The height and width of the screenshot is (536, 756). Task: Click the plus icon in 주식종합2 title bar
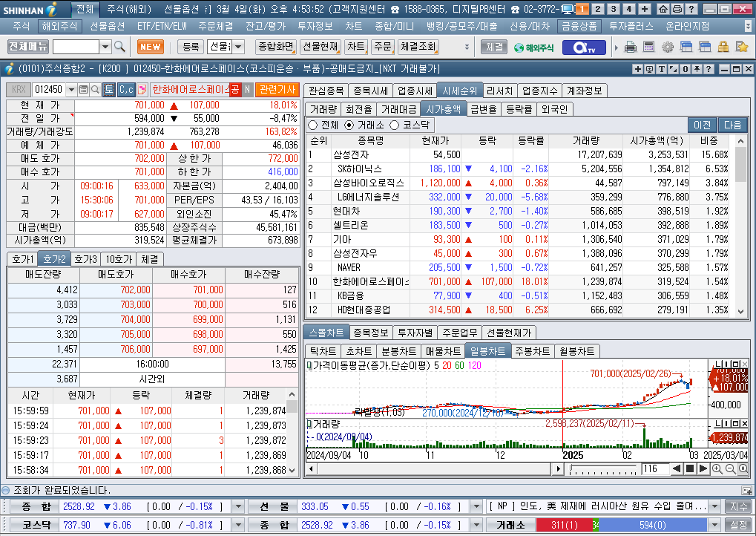pyautogui.click(x=637, y=69)
